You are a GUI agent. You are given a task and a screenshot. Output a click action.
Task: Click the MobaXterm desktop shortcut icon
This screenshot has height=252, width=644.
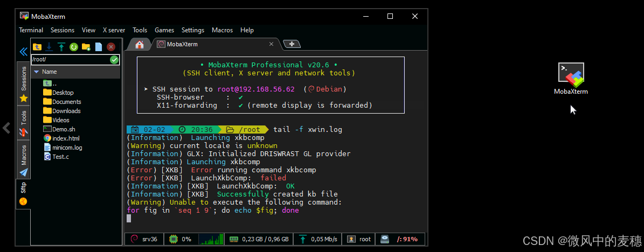[571, 79]
